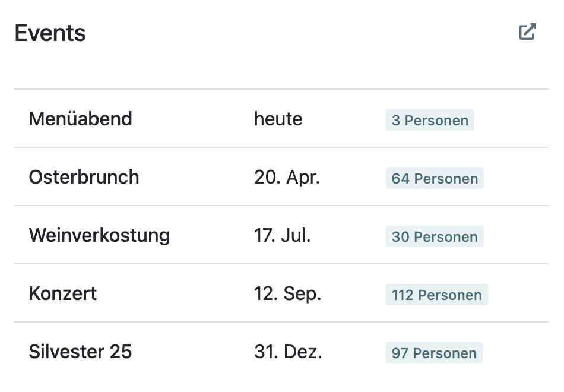Select the 97 Personen badge
Viewport: 564px width, 392px height.
click(x=434, y=353)
